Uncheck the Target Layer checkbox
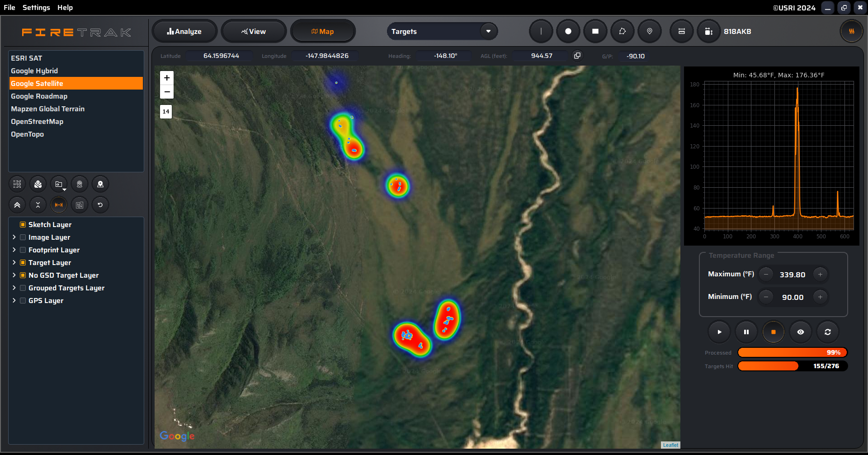Screen dimensions: 868x455 tap(23, 263)
